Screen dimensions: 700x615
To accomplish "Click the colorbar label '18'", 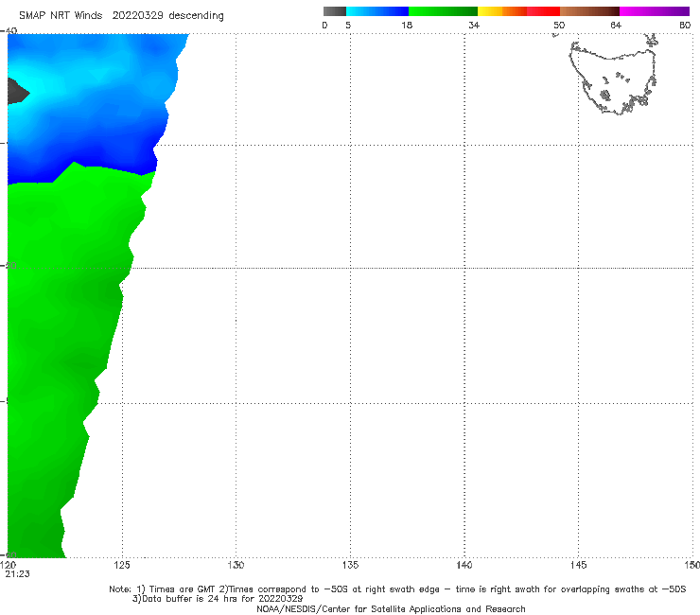I will pyautogui.click(x=407, y=26).
